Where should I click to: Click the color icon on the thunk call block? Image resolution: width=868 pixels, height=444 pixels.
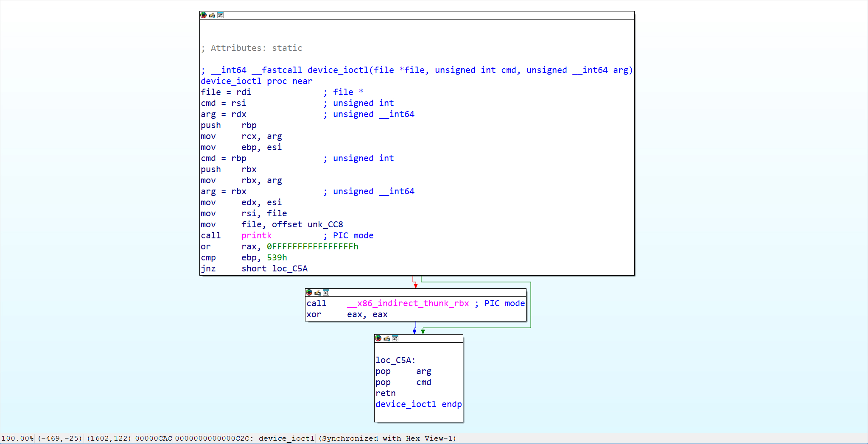(x=309, y=293)
